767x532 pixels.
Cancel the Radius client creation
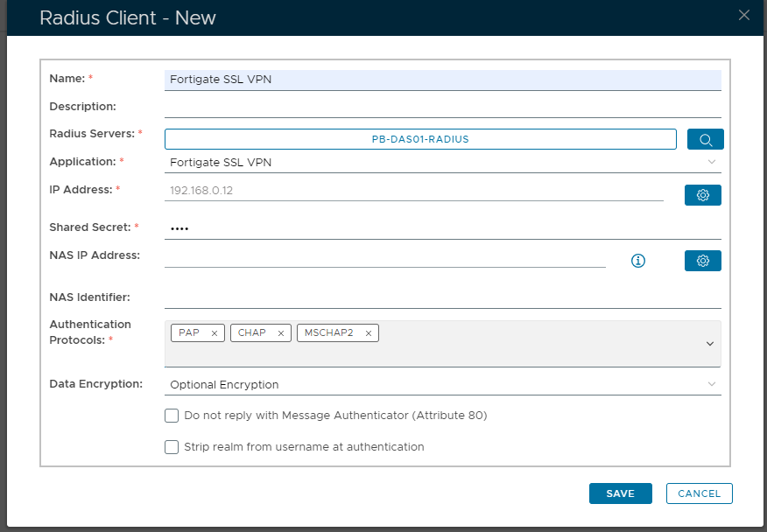(x=699, y=493)
